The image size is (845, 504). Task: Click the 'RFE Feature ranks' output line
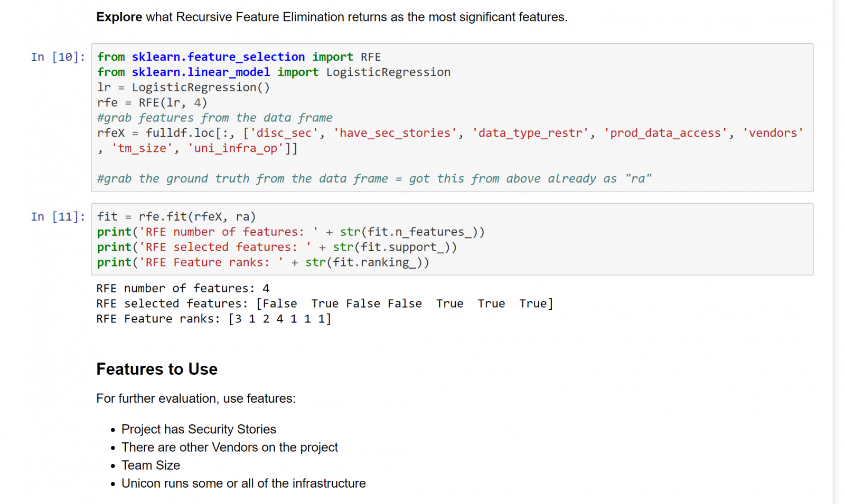point(213,319)
